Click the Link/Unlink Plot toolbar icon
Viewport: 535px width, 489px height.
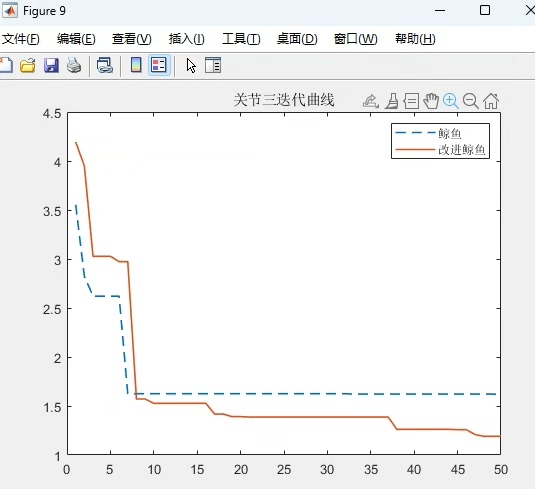(x=105, y=65)
